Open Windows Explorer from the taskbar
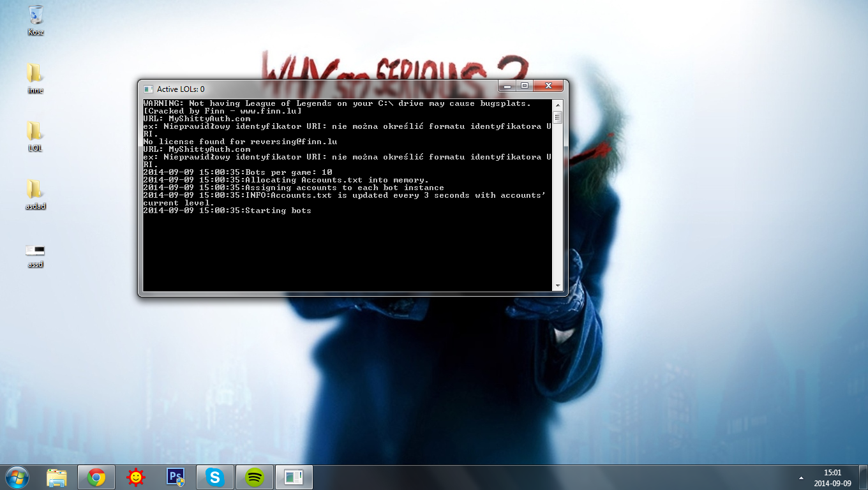 57,477
